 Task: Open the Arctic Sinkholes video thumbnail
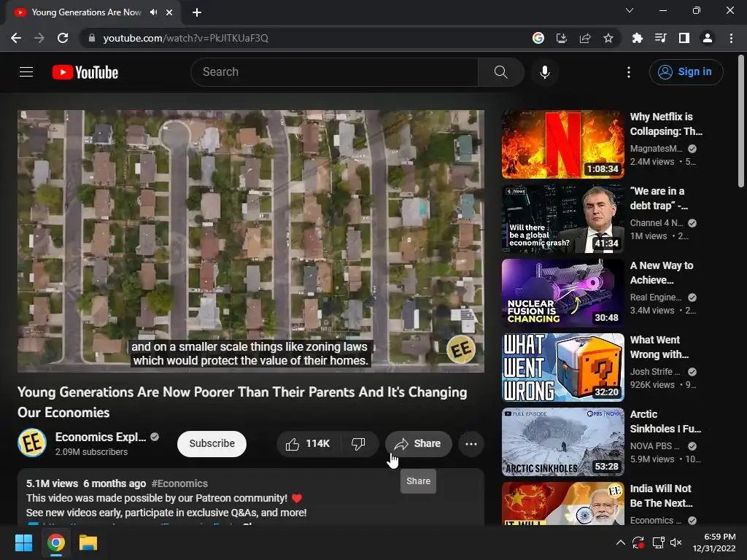tap(562, 441)
